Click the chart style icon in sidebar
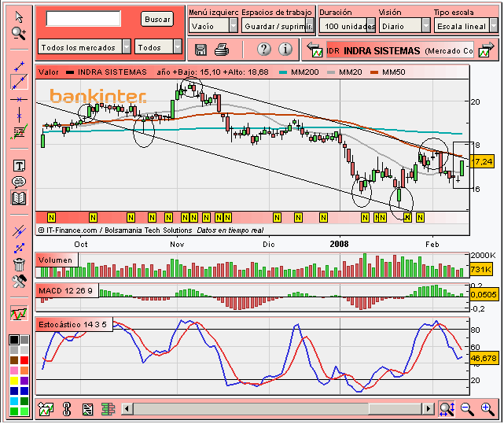Screen dimensions: 504x424 19,313
